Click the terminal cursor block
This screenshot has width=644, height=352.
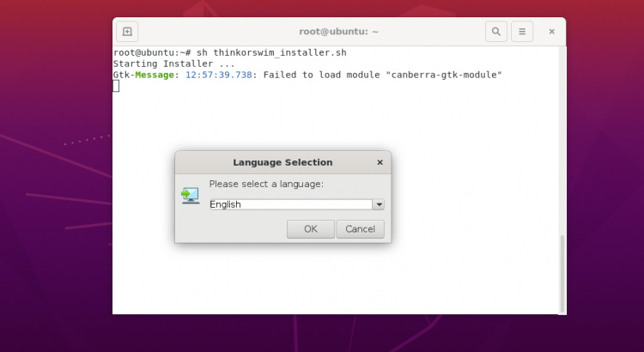(116, 86)
